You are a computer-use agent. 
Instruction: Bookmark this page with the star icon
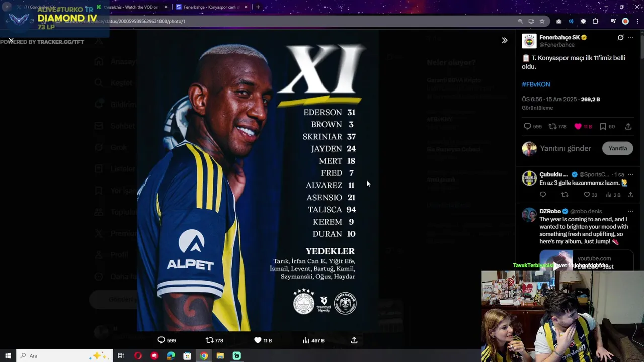click(542, 21)
